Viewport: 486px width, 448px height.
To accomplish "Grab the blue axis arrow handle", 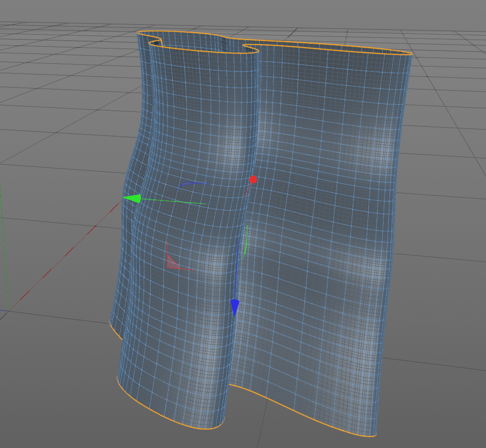I will pos(235,307).
